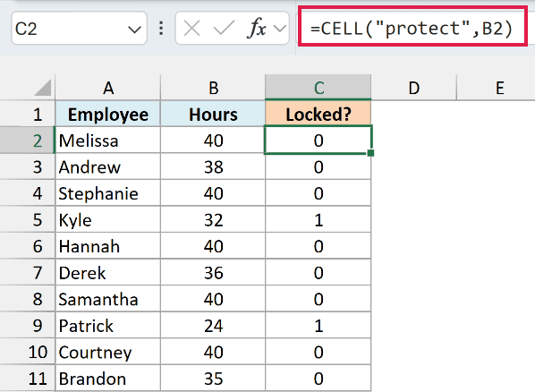The image size is (535, 392).
Task: Select row 7 header
Action: (28, 272)
